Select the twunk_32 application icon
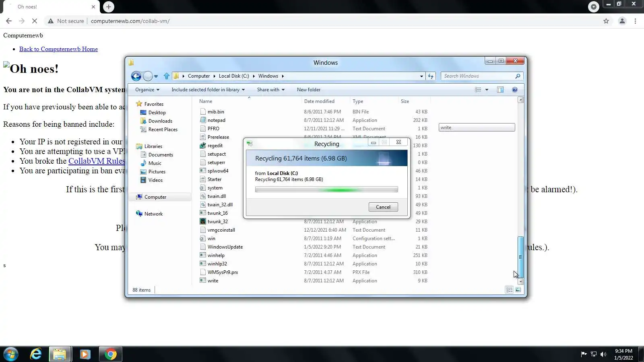644x362 pixels. [x=203, y=222]
